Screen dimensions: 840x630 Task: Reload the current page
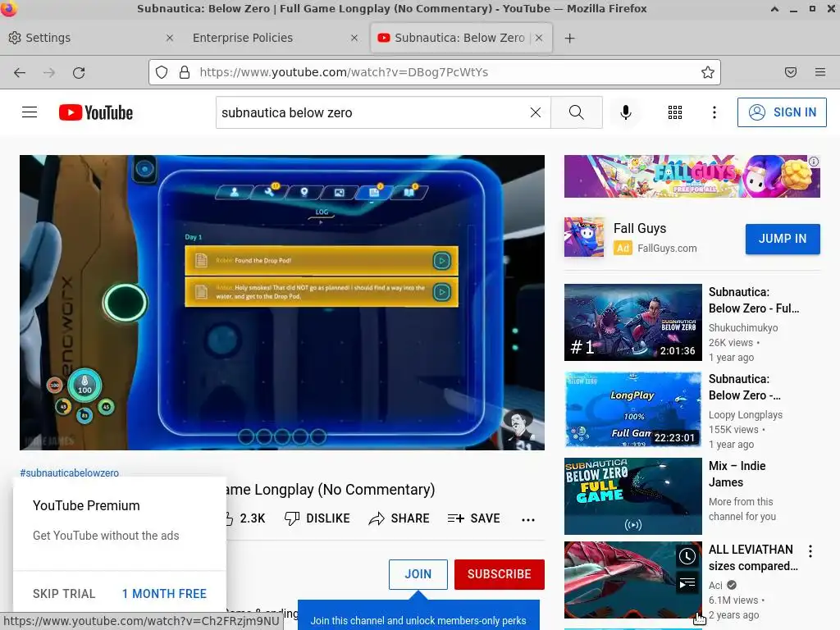(79, 72)
